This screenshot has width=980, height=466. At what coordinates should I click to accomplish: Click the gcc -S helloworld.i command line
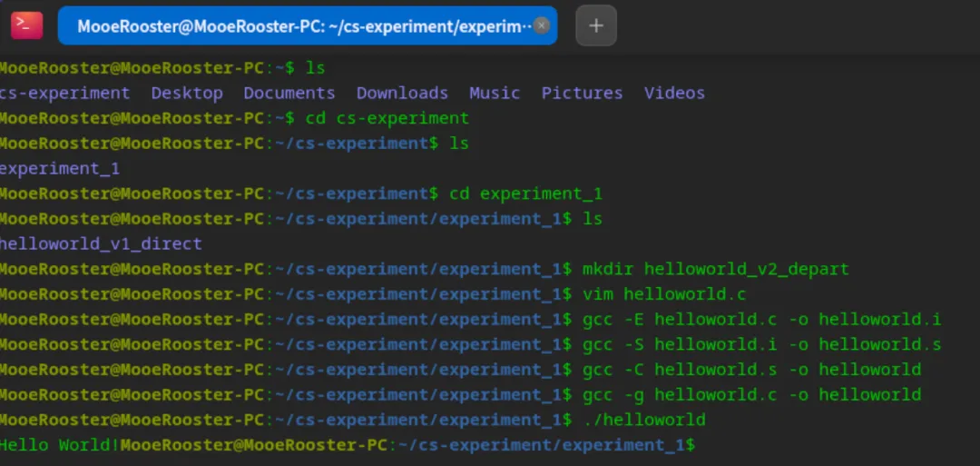coord(761,344)
